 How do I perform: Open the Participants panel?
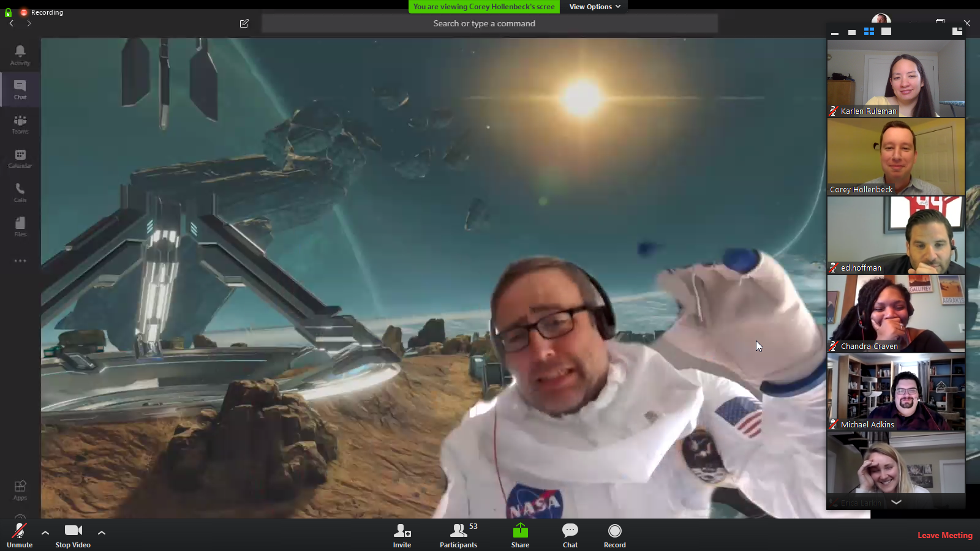pos(458,535)
